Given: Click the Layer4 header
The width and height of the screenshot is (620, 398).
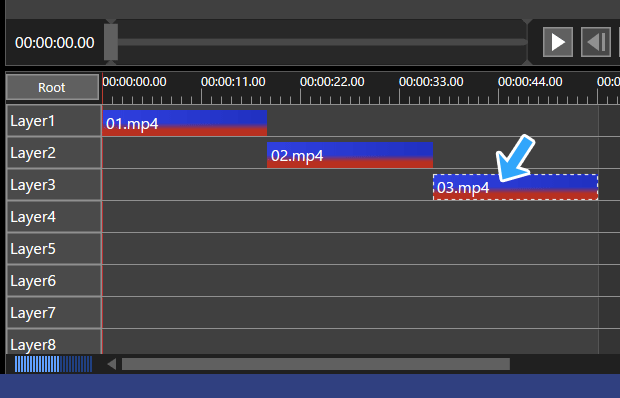Looking at the screenshot, I should click(x=54, y=217).
